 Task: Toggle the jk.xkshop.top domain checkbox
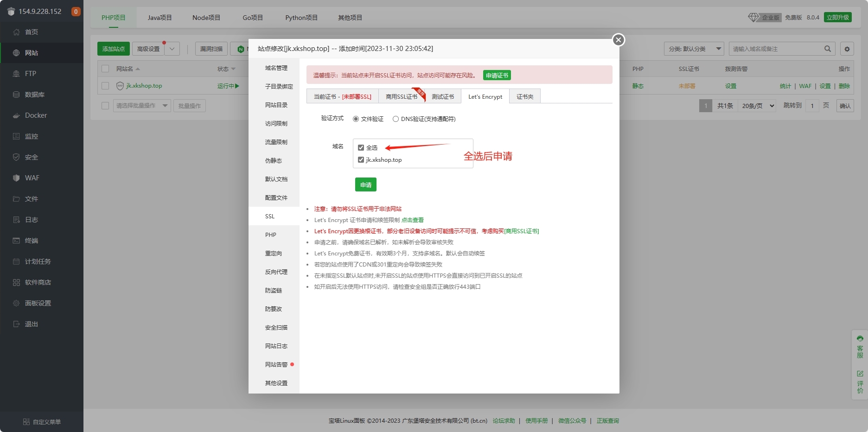tap(361, 160)
